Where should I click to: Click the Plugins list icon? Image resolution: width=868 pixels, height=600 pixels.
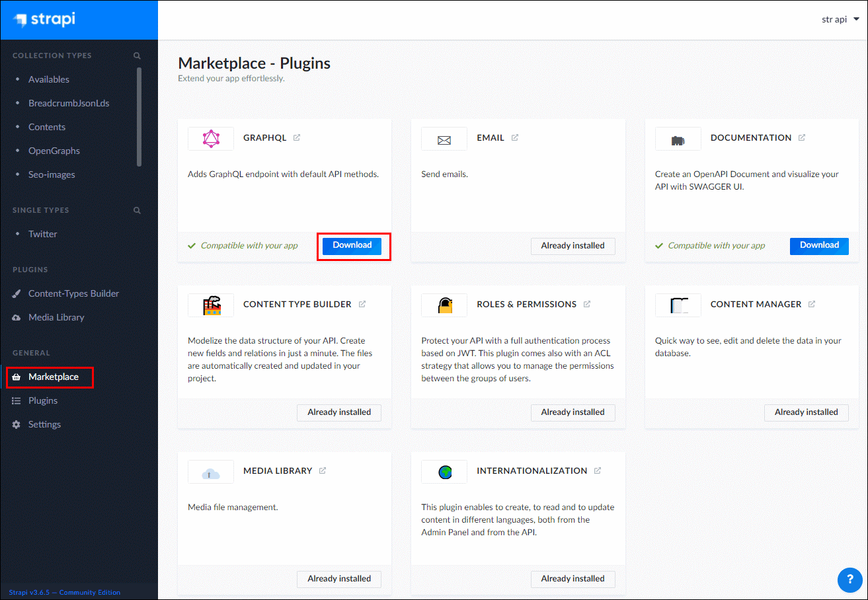pos(17,400)
